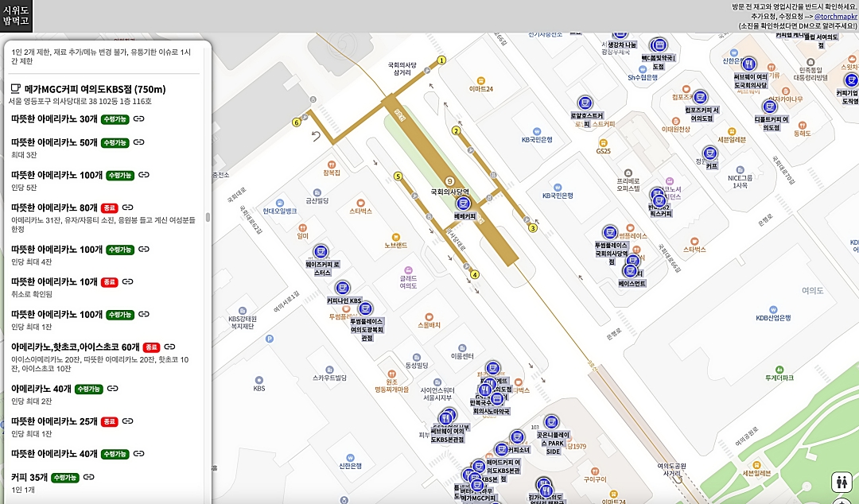Click the 이마트24 label near exit 1

tap(481, 89)
